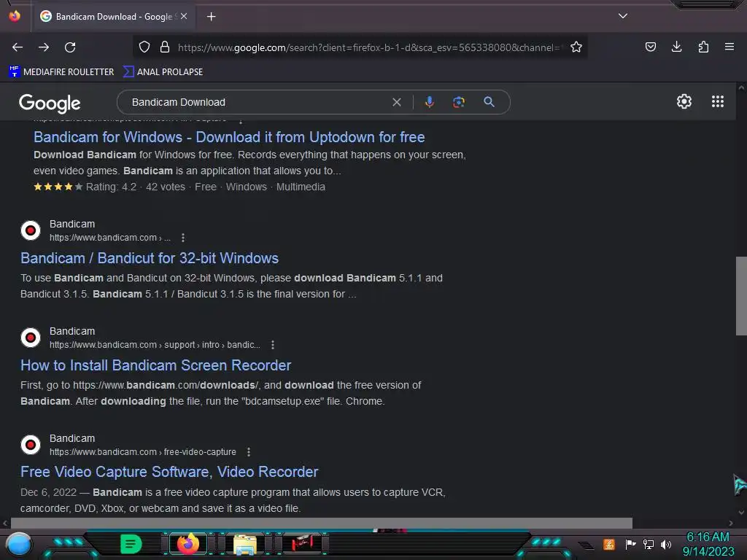
Task: Open Bandicam for Windows Uptodown result
Action: click(x=229, y=137)
